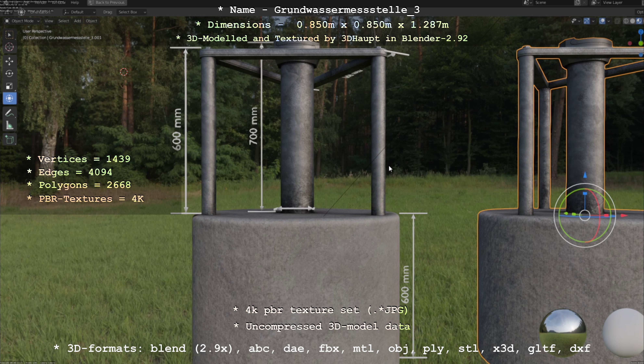
Task: Open the viewport Add menu
Action: point(77,21)
